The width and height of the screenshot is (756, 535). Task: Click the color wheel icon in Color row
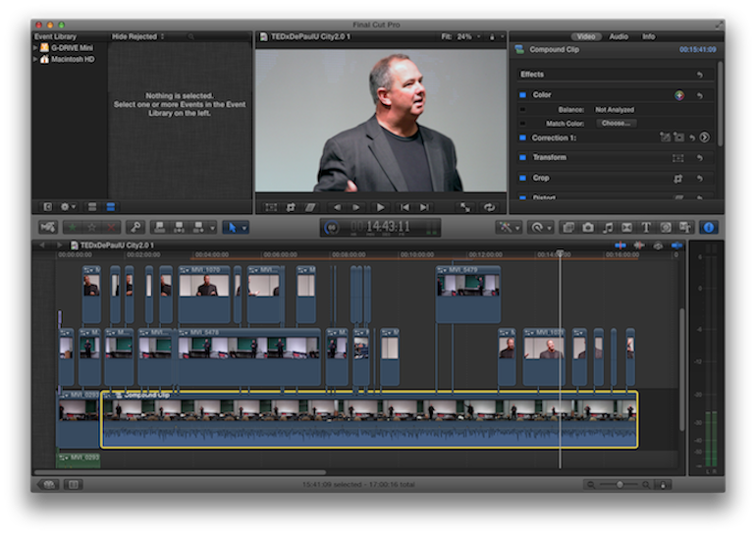pos(678,95)
